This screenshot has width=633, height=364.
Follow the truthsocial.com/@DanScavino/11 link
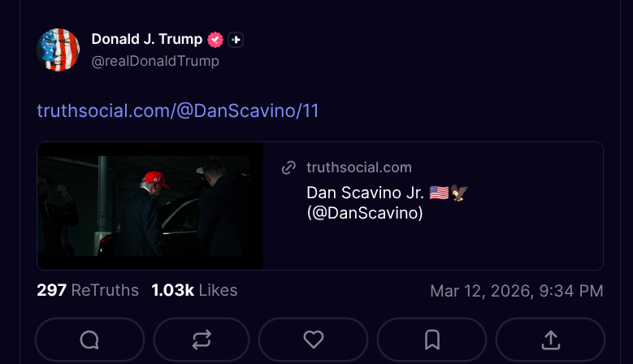point(178,110)
